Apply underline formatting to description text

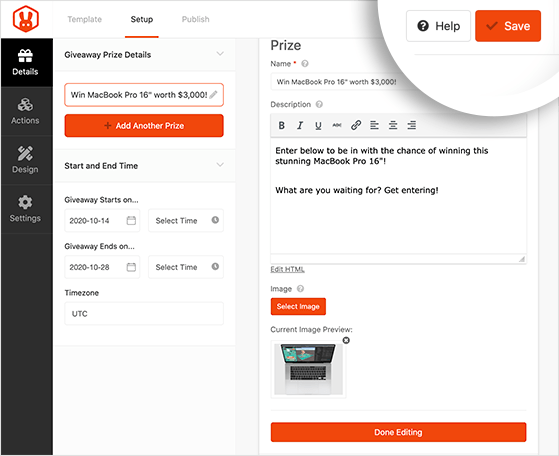coord(318,125)
